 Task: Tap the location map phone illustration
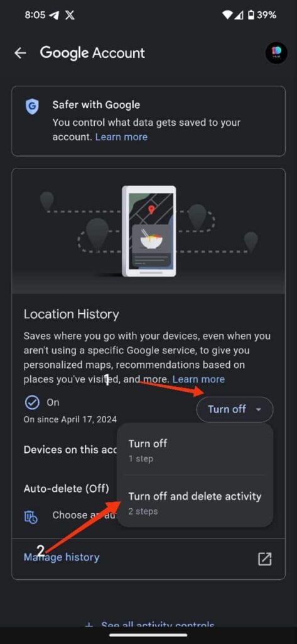pos(149,231)
